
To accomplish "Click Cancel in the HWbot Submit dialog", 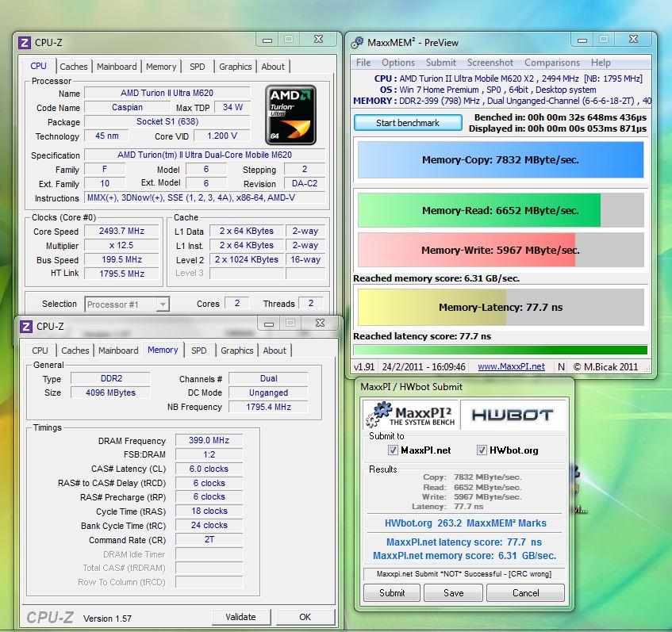I will pyautogui.click(x=525, y=593).
